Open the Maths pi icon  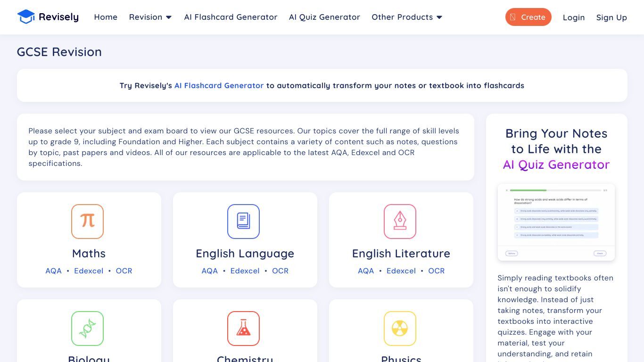click(87, 222)
